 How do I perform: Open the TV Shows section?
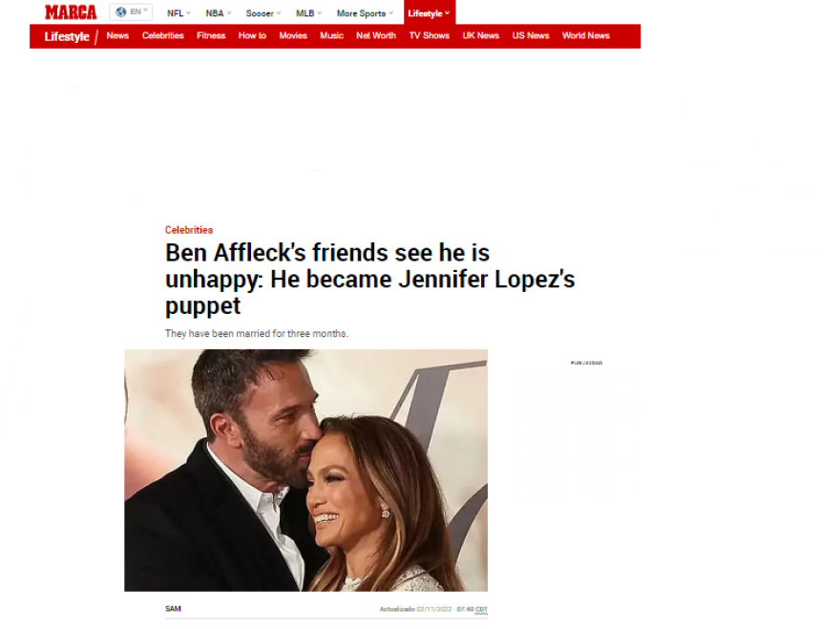(430, 36)
